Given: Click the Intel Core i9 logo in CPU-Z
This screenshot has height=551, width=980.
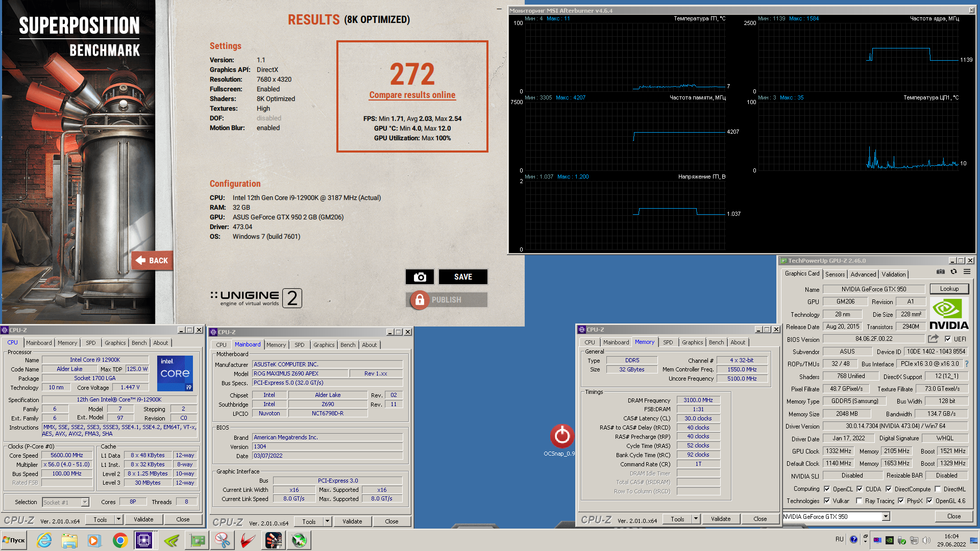Looking at the screenshot, I should pyautogui.click(x=175, y=373).
